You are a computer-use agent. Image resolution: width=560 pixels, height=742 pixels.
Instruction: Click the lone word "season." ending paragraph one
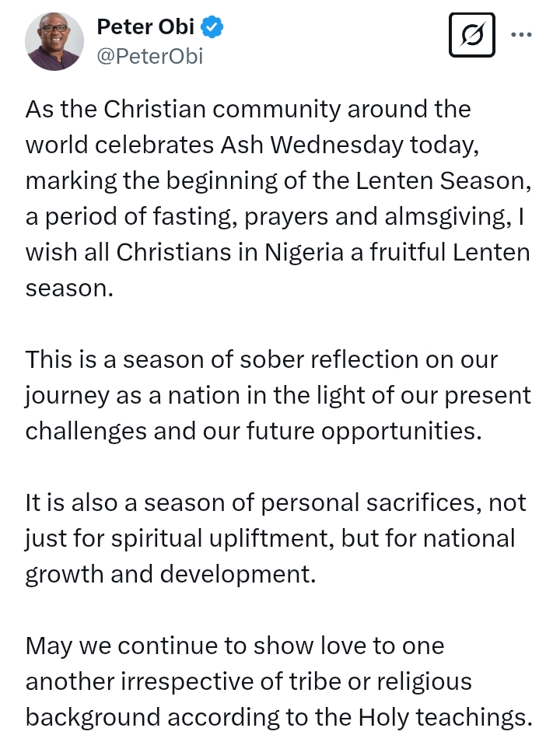pos(69,289)
